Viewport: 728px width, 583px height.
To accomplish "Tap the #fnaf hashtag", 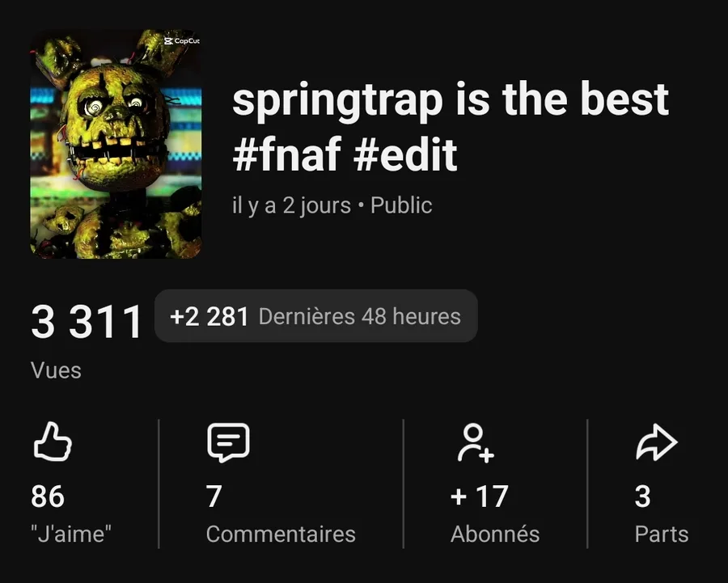I will (x=286, y=154).
